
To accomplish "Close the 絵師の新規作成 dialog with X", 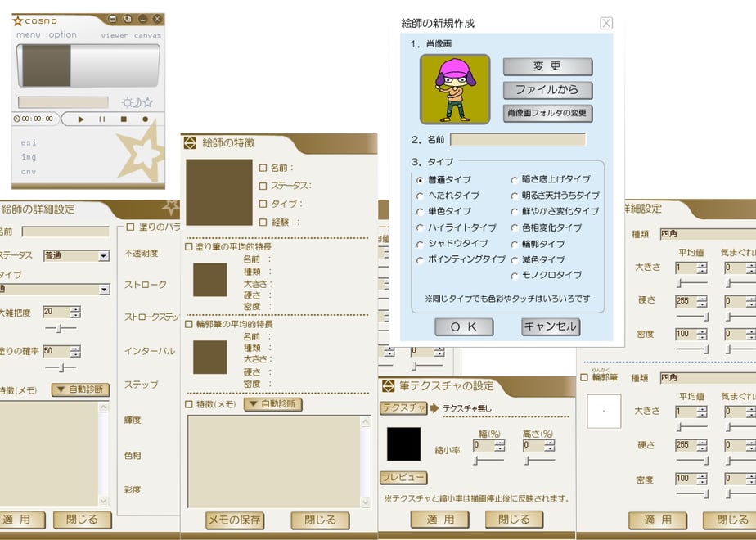I will [606, 23].
